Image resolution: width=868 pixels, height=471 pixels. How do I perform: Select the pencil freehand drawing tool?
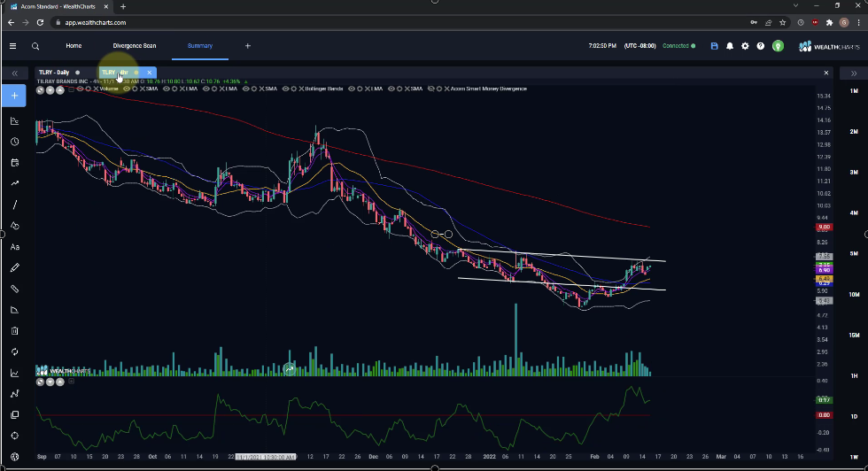point(15,268)
